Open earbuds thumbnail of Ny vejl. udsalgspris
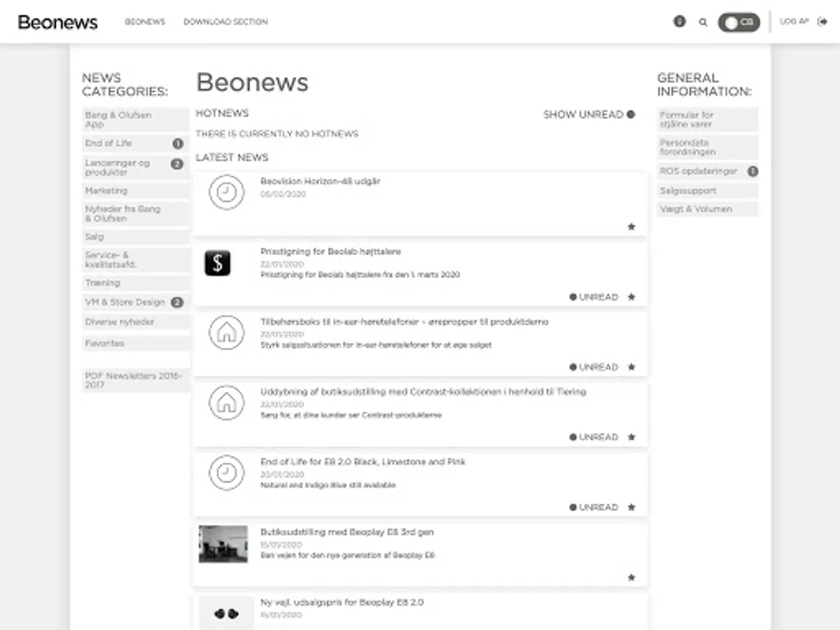 tap(225, 614)
